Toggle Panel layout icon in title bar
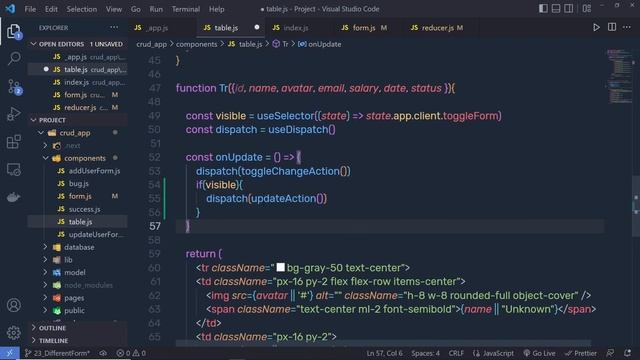Image resolution: width=640 pixels, height=360 pixels. pos(556,9)
